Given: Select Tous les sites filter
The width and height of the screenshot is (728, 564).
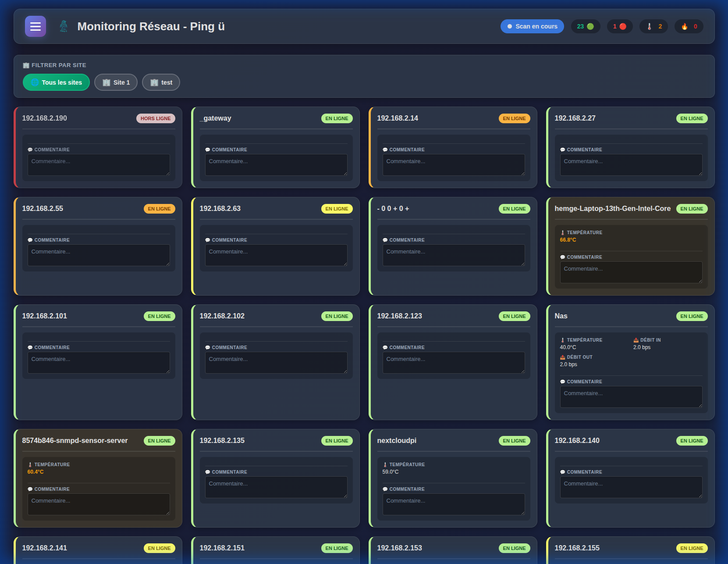Looking at the screenshot, I should point(56,82).
